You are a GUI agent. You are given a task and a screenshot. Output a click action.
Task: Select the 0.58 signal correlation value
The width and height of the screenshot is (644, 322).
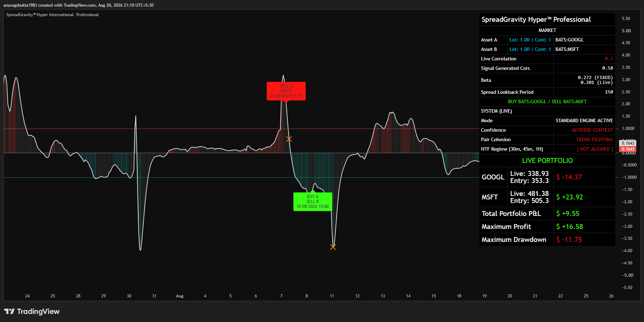coord(608,68)
